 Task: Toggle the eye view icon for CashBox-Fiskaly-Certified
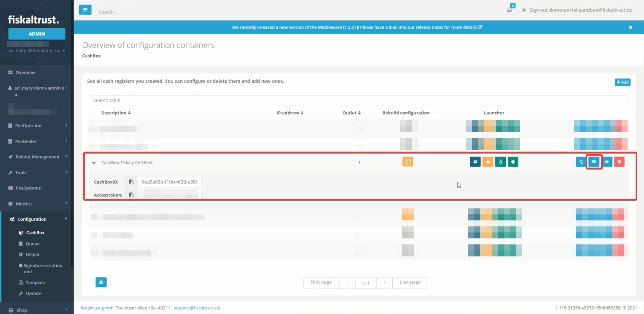click(x=606, y=162)
